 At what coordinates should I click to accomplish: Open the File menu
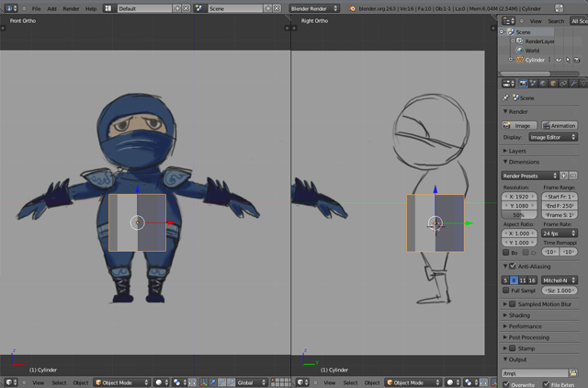37,8
